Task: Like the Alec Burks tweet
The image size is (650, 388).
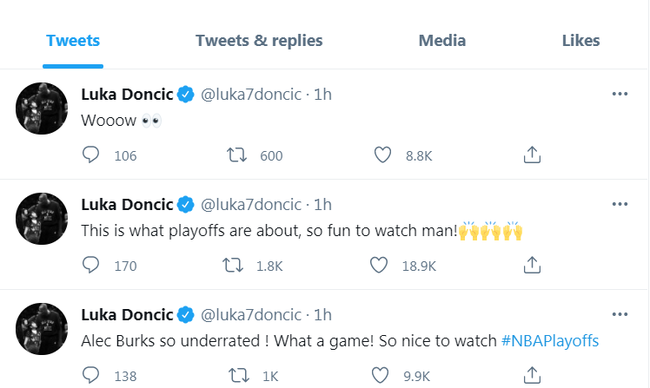Action: (x=380, y=376)
